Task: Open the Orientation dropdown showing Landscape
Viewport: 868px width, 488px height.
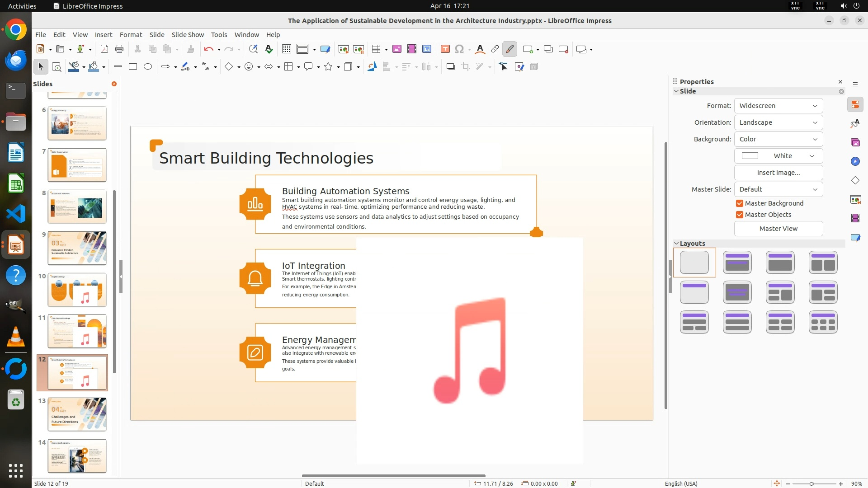Action: tap(778, 122)
